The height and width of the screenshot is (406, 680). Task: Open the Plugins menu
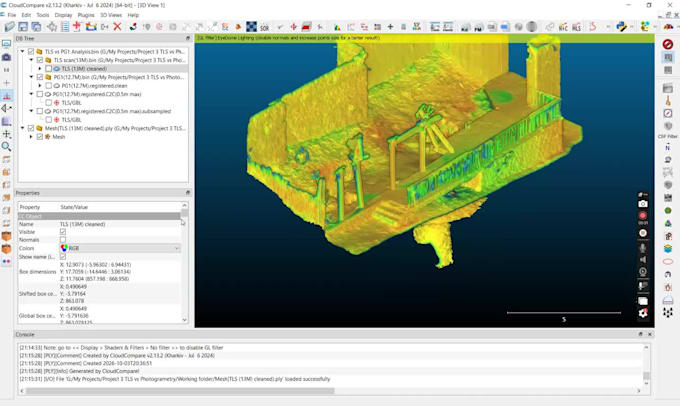point(86,15)
